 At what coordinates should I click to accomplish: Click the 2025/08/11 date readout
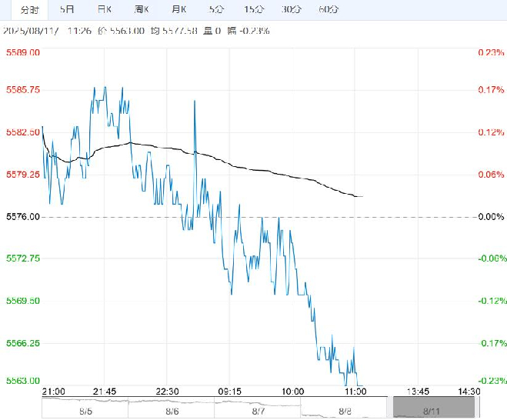[x=31, y=31]
